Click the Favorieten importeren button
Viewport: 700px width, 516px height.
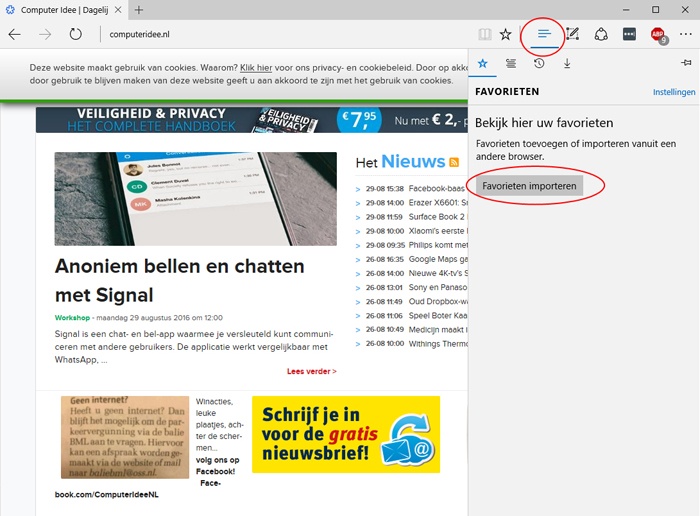tap(529, 186)
